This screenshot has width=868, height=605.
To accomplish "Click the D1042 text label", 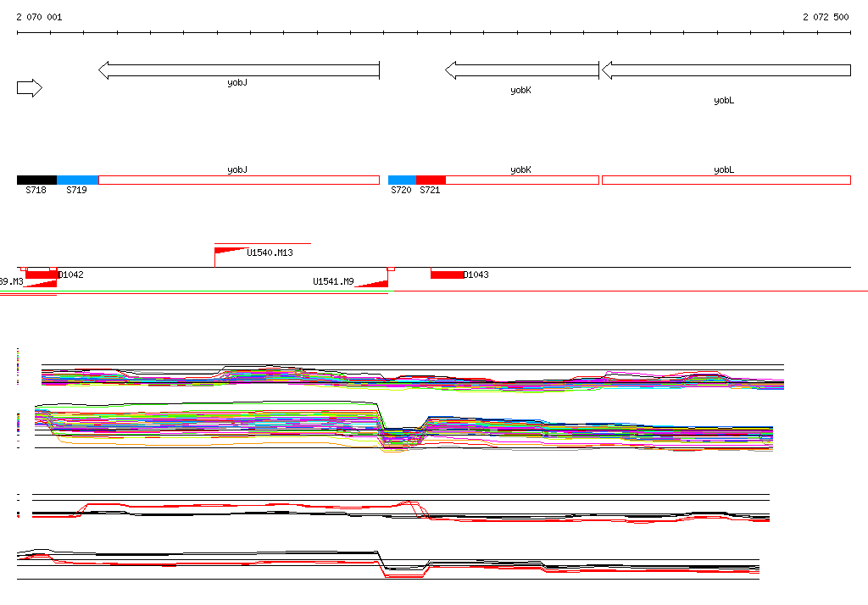I will (71, 275).
